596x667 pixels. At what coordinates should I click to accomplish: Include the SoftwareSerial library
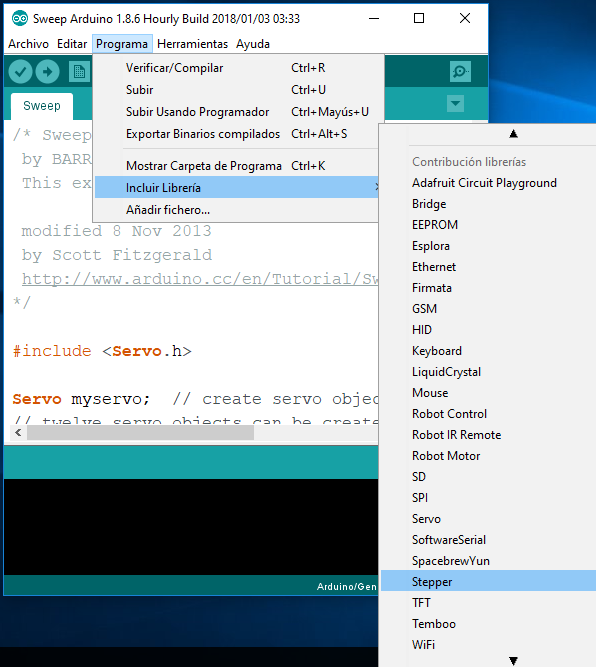coord(488,540)
